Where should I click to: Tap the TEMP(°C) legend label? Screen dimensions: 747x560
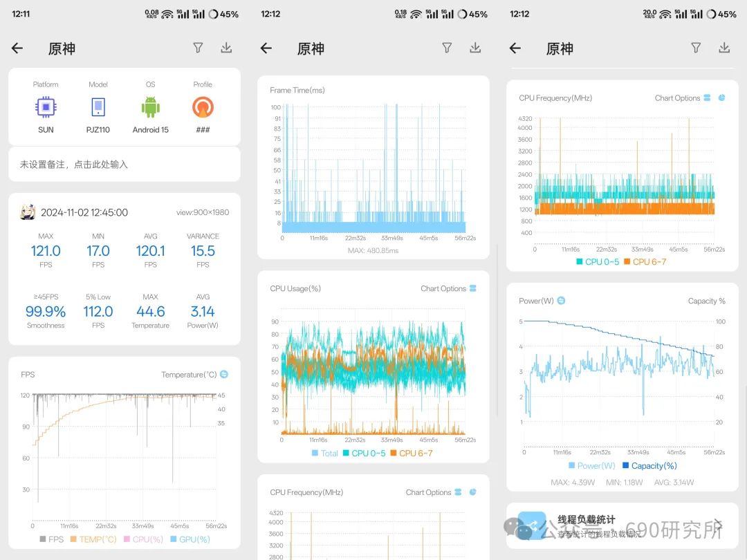coord(98,539)
